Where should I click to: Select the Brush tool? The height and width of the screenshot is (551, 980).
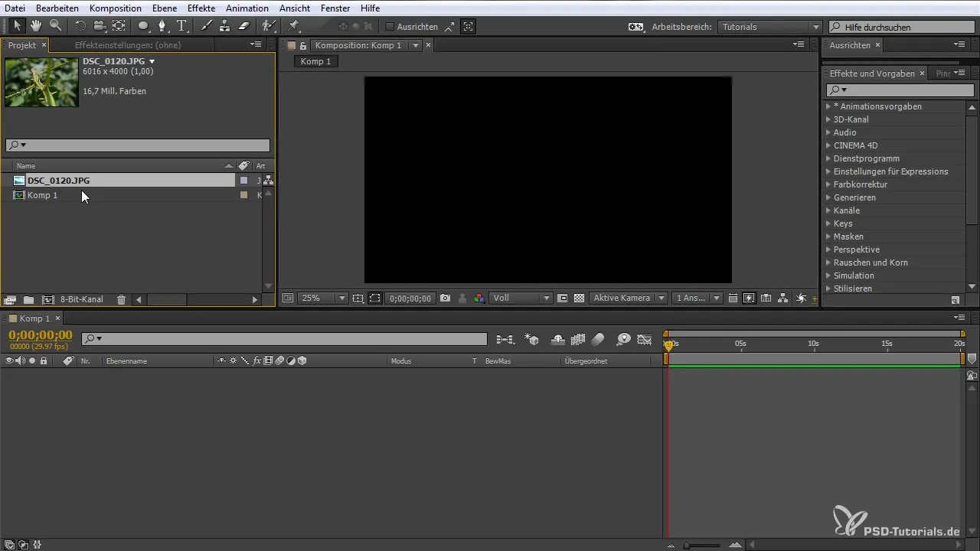point(206,26)
